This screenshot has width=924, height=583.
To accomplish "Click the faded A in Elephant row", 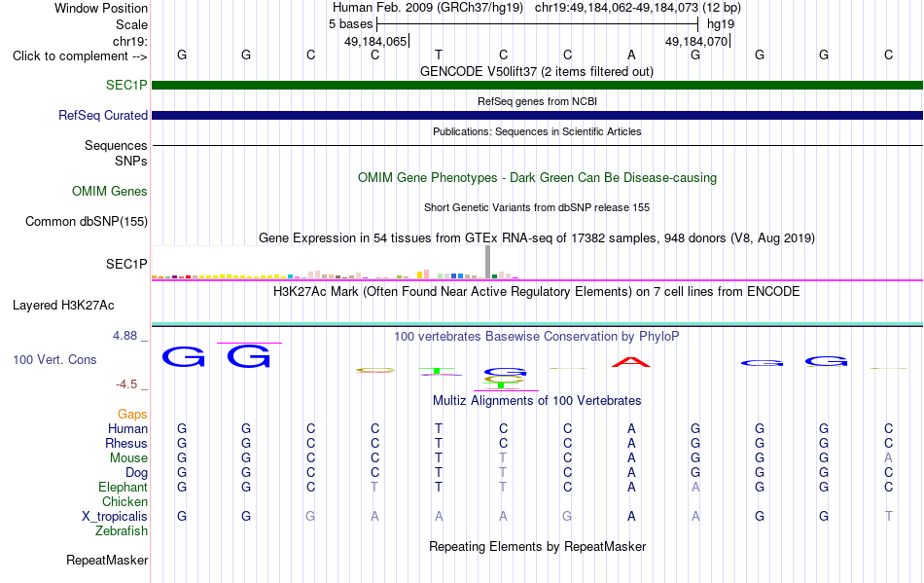I will click(695, 487).
